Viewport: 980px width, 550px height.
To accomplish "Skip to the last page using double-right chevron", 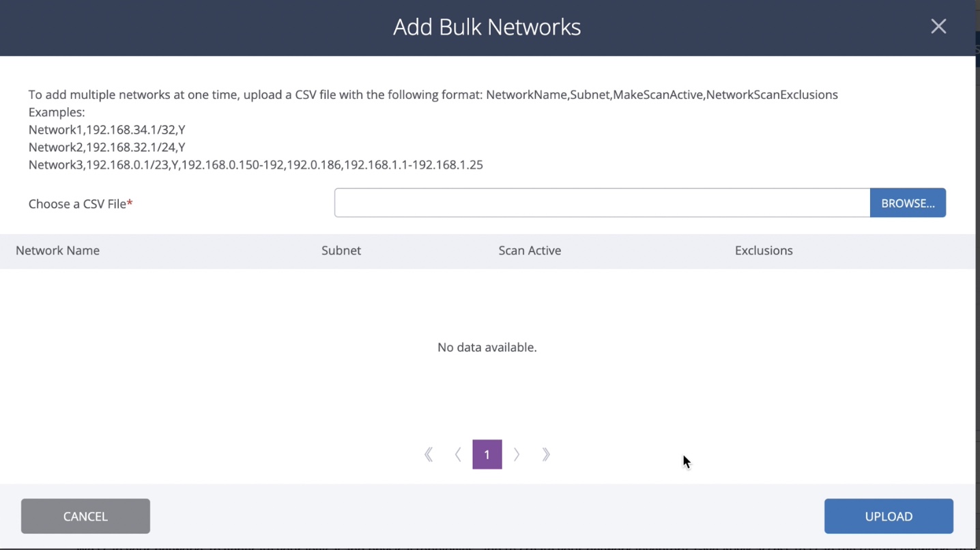I will point(546,454).
